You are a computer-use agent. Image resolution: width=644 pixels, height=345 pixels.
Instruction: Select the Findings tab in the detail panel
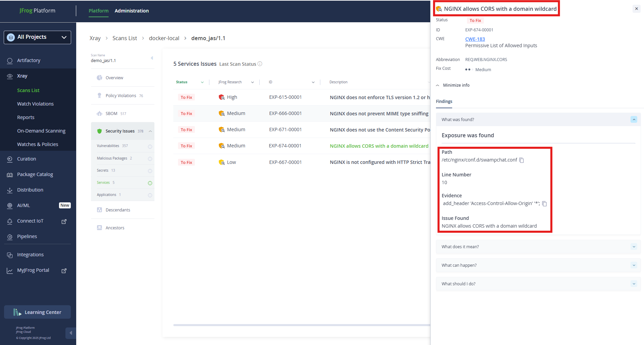coord(444,101)
